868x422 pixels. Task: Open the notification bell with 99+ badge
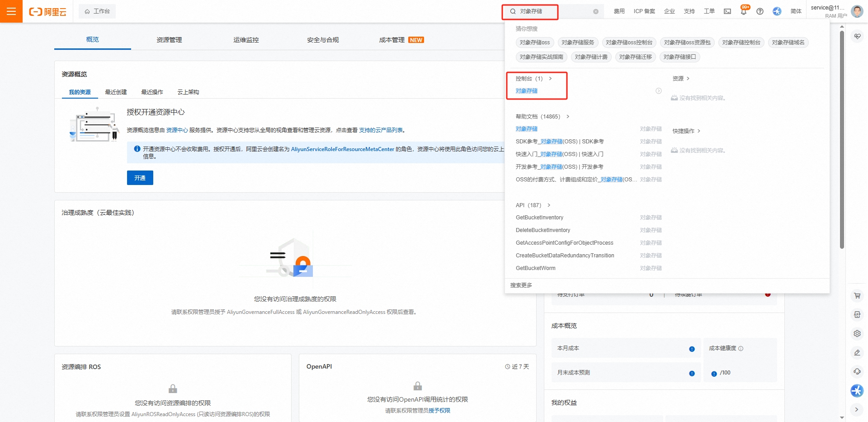pos(743,11)
